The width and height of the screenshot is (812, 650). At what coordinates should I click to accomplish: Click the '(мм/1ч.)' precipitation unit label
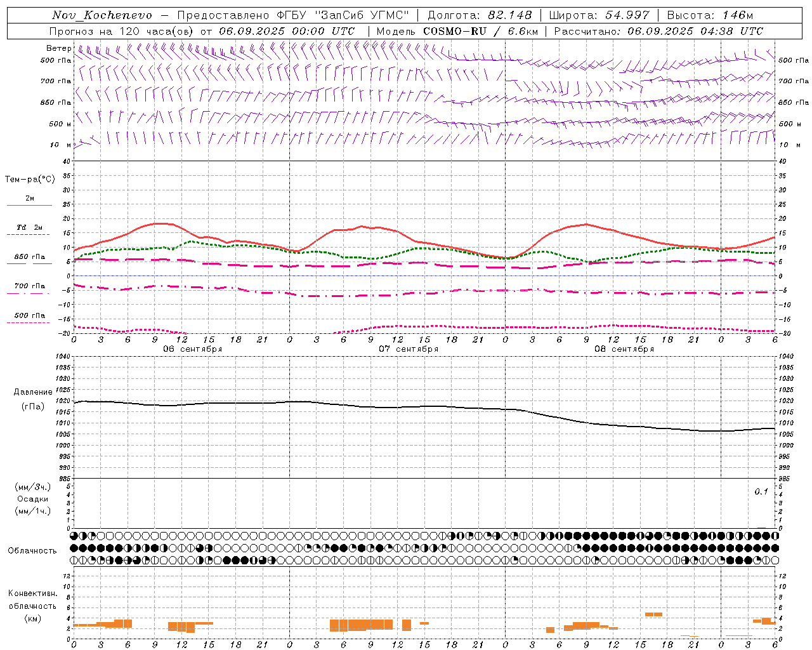tap(32, 511)
